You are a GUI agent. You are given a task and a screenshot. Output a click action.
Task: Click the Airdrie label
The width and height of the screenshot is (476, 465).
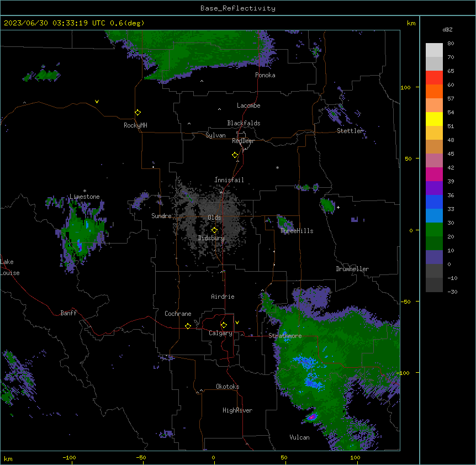coord(223,297)
